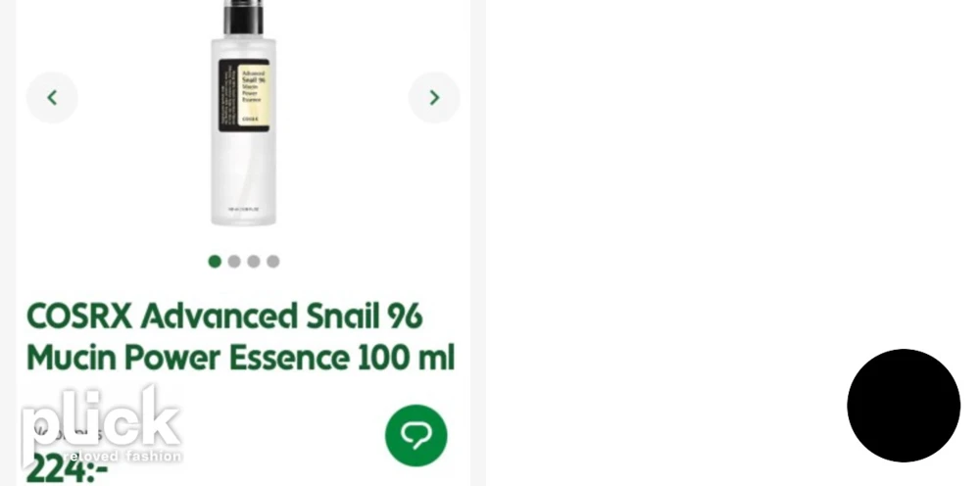980x486 pixels.
Task: Tap the black circular floating button
Action: (x=904, y=406)
